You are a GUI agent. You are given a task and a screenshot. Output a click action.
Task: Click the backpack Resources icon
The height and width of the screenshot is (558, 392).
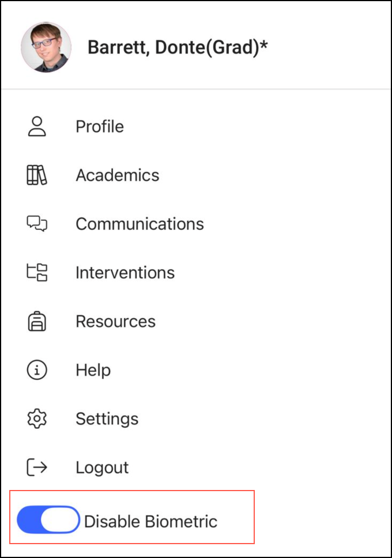tap(37, 321)
